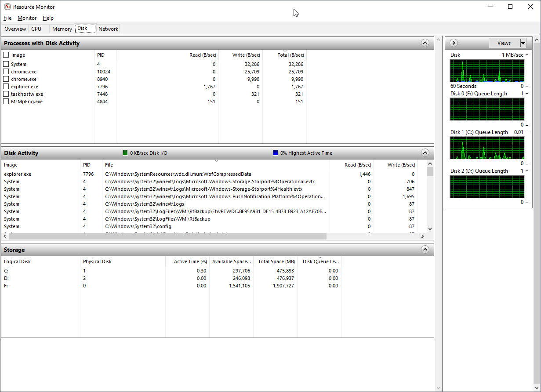Screen dimensions: 541x392
Task: Click main pane scroll up arrow
Action: pyautogui.click(x=438, y=40)
